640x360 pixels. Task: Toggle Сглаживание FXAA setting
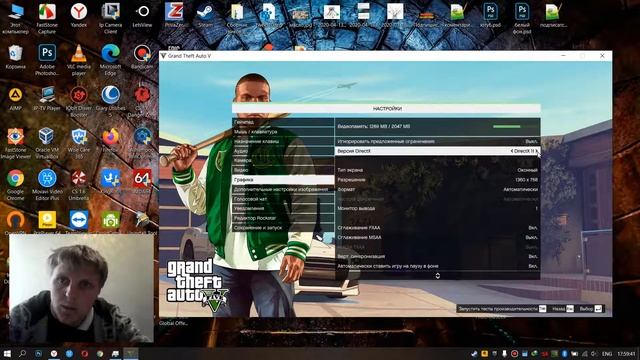click(x=437, y=228)
